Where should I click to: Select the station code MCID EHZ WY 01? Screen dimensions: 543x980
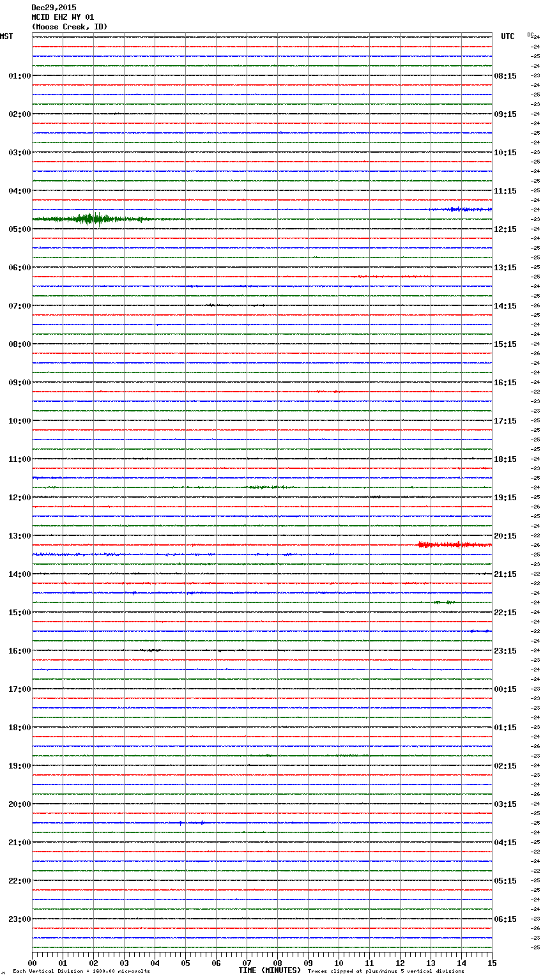pos(63,17)
